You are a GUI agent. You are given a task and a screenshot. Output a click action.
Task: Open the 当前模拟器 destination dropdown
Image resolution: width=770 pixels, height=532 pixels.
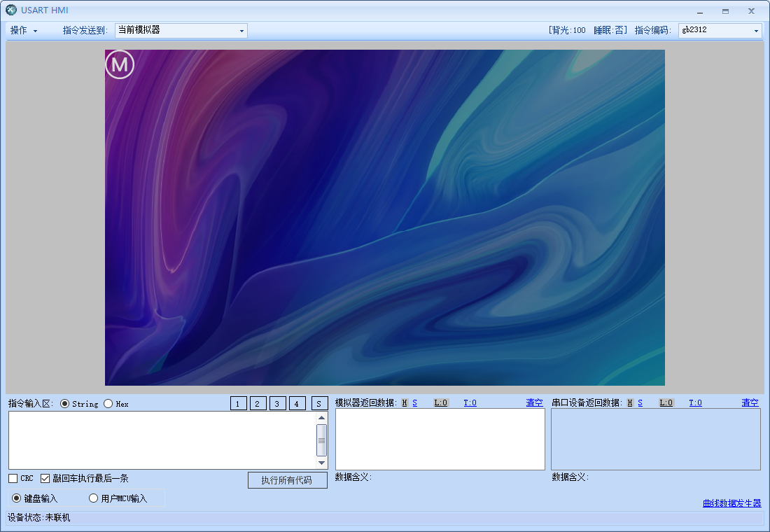tap(241, 30)
